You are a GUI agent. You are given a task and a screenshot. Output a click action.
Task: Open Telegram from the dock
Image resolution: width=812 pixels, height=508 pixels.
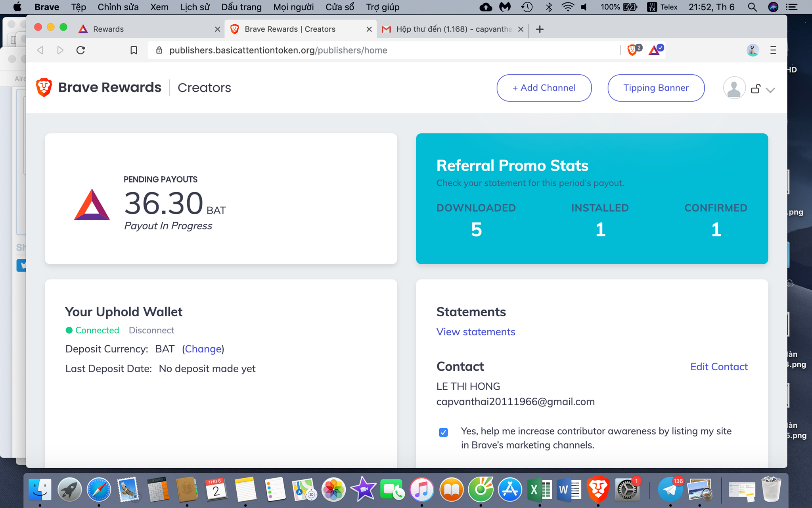(x=670, y=490)
